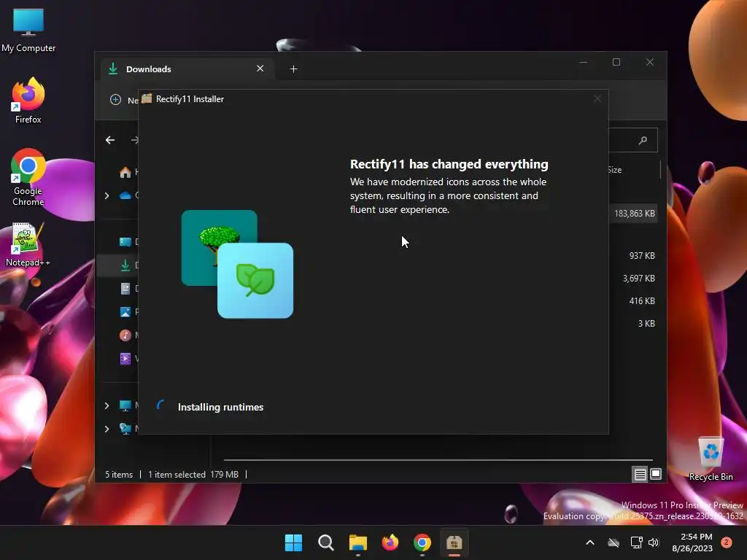Open the Recycle Bin on the desktop
This screenshot has width=747, height=560.
(x=711, y=459)
